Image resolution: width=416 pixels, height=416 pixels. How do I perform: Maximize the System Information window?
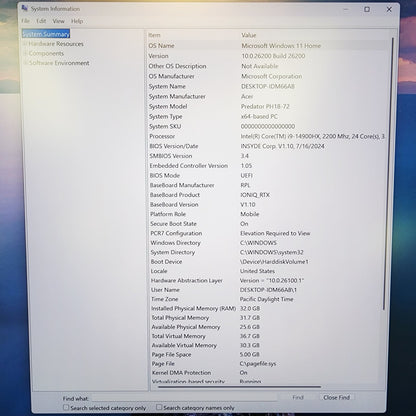(367, 9)
